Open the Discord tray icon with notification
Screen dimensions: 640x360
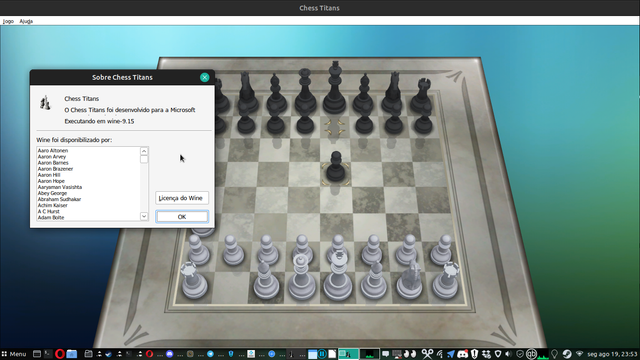tap(462, 354)
